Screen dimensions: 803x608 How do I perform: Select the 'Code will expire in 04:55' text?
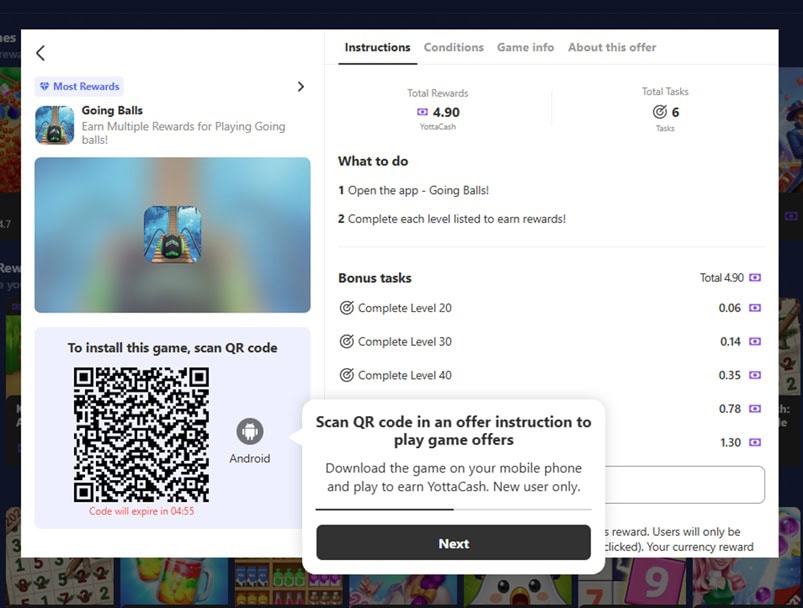[x=141, y=511]
